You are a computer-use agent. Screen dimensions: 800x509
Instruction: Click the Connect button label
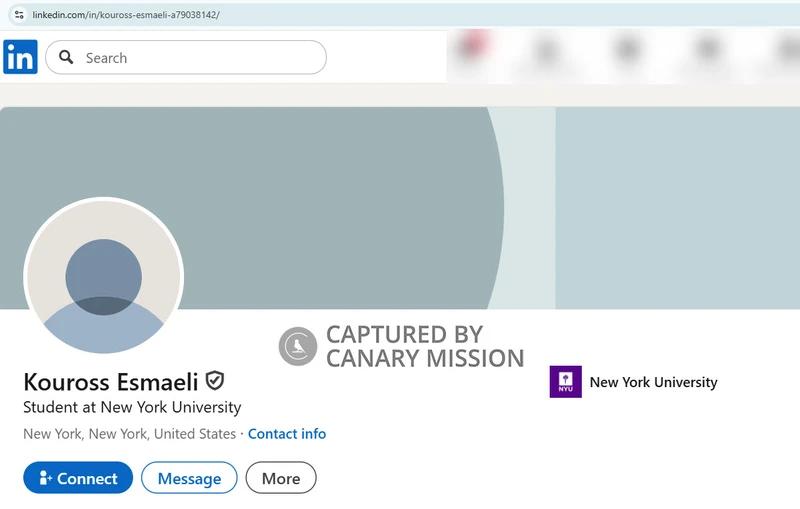(87, 479)
